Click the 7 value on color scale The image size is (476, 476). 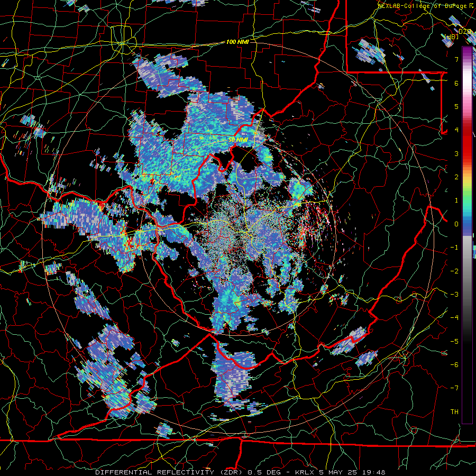click(x=456, y=59)
